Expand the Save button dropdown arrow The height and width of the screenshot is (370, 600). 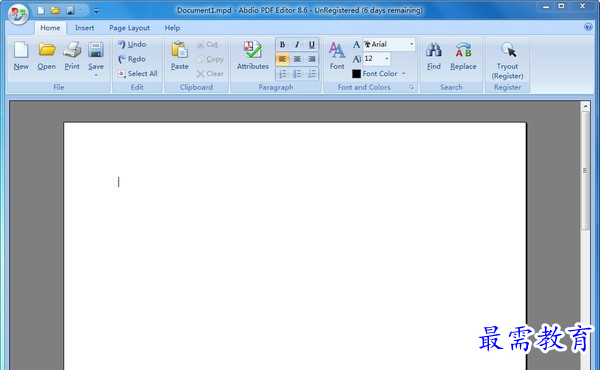tap(96, 75)
